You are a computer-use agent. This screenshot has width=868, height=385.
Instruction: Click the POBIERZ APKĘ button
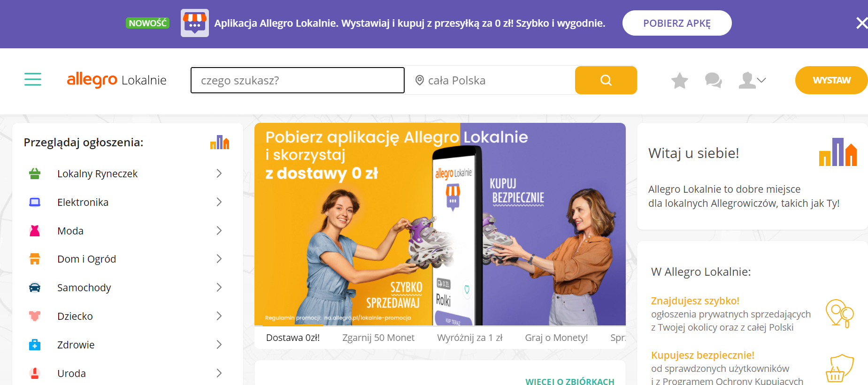click(x=677, y=23)
